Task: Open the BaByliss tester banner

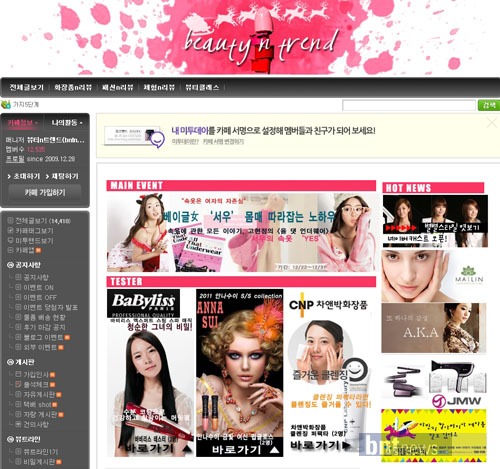Action: click(150, 373)
